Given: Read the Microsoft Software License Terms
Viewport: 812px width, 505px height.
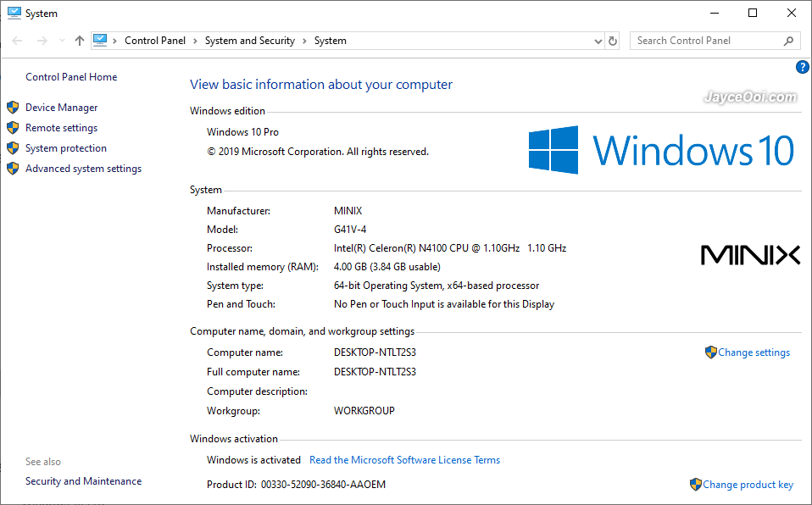Looking at the screenshot, I should [404, 460].
